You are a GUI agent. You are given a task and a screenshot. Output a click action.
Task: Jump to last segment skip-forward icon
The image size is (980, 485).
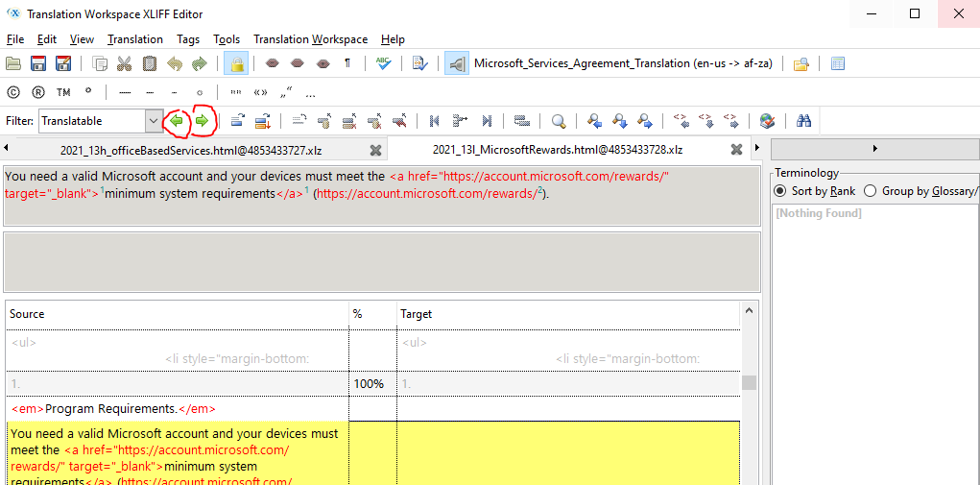[487, 121]
